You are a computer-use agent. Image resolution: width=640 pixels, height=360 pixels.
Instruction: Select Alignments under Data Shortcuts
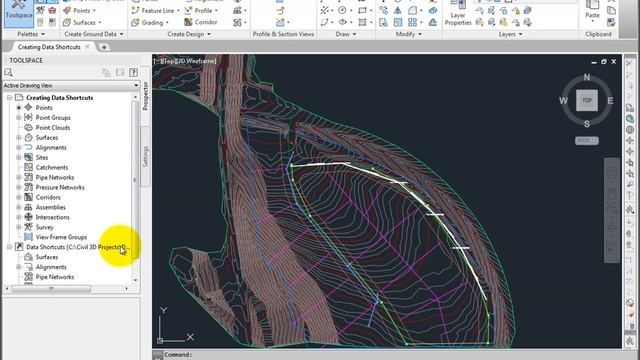coord(51,267)
